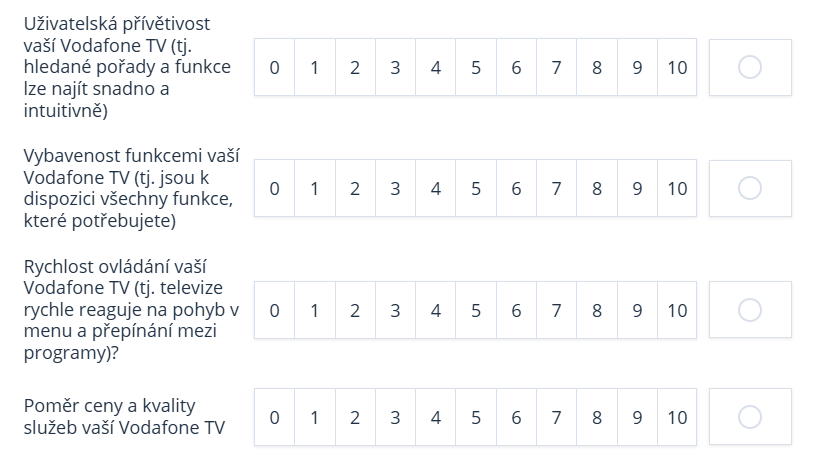Tick the radio circle beside Vybavenost funkcemi
Viewport: 818px width, 461px height.
pyautogui.click(x=750, y=188)
